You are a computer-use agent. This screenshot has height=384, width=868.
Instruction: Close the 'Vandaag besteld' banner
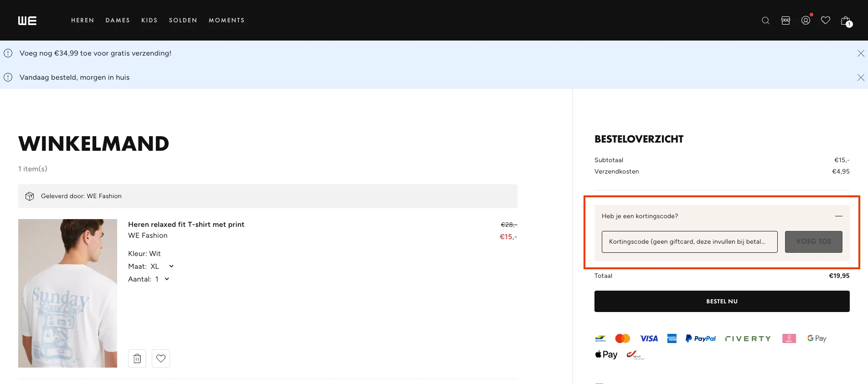click(x=860, y=77)
